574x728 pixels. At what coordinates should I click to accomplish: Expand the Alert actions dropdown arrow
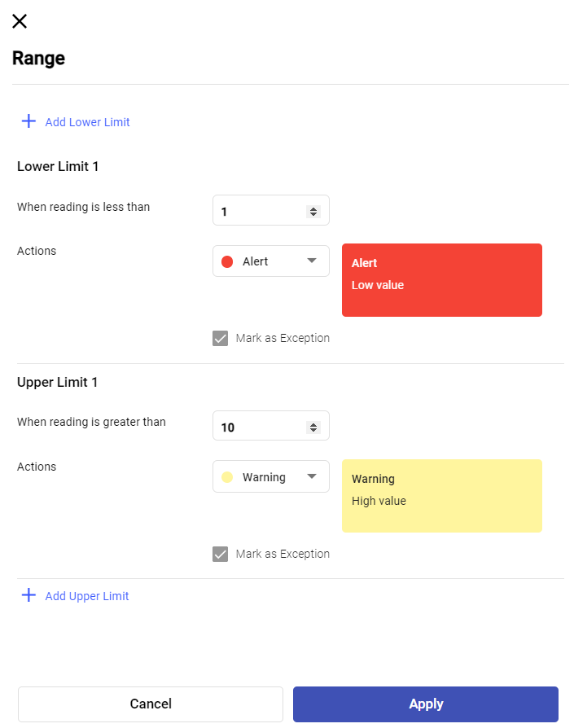tap(311, 261)
